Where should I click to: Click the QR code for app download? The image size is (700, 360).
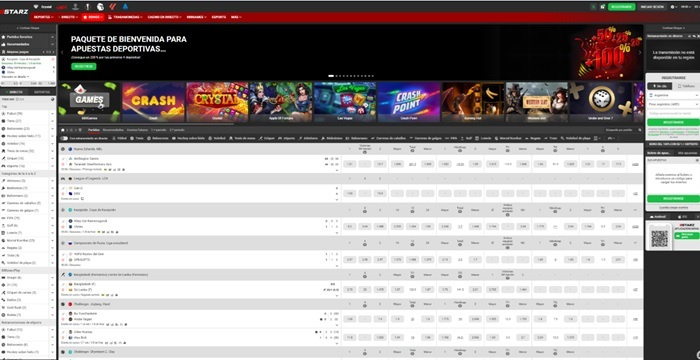pos(659,239)
